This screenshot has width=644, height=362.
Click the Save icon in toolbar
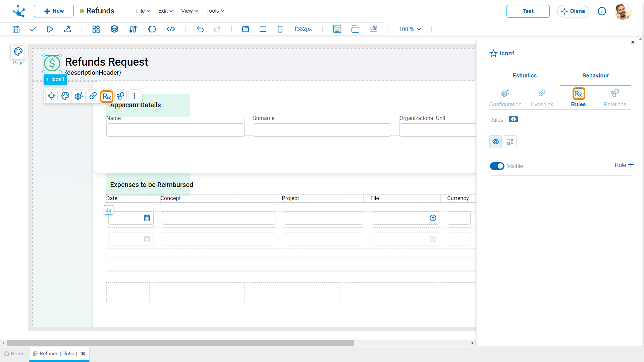[16, 29]
